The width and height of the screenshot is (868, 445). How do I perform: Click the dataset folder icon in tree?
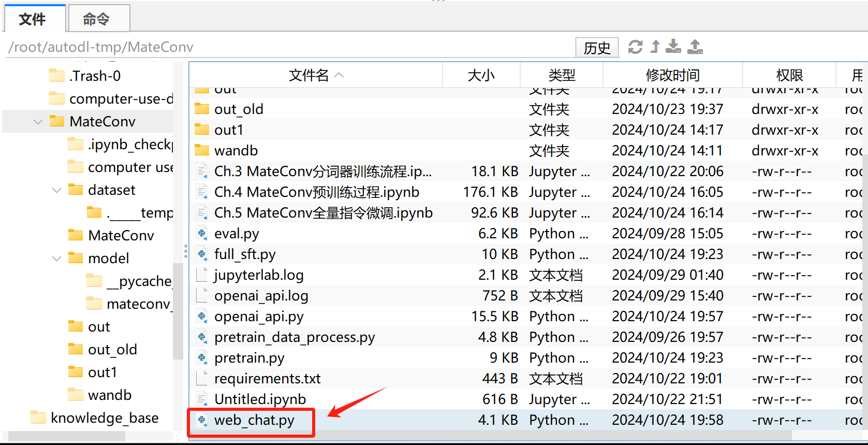pyautogui.click(x=75, y=190)
